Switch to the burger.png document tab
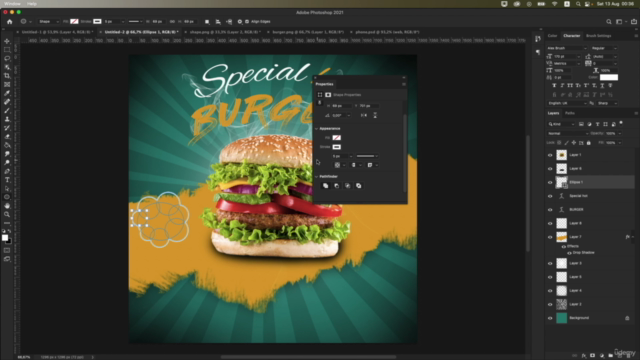The width and height of the screenshot is (640, 360). tap(308, 32)
